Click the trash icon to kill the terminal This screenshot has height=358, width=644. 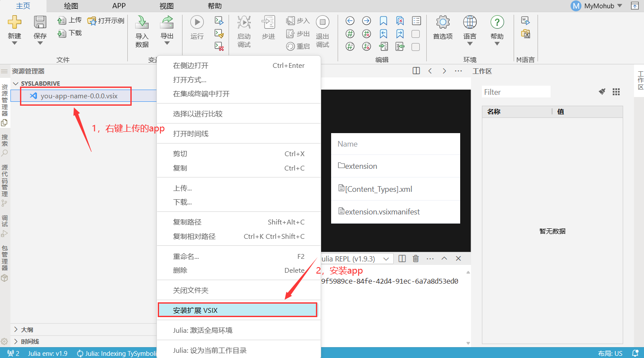(x=415, y=258)
